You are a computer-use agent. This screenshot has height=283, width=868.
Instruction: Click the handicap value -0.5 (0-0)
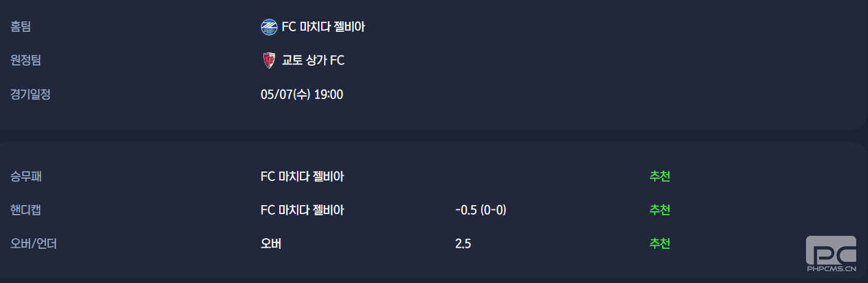[481, 210]
